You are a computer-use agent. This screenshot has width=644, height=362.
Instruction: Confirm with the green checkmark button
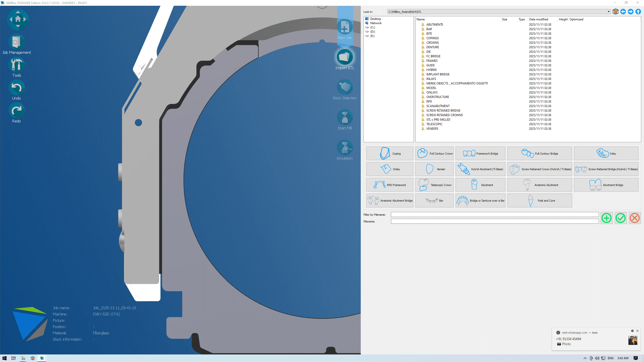point(621,218)
